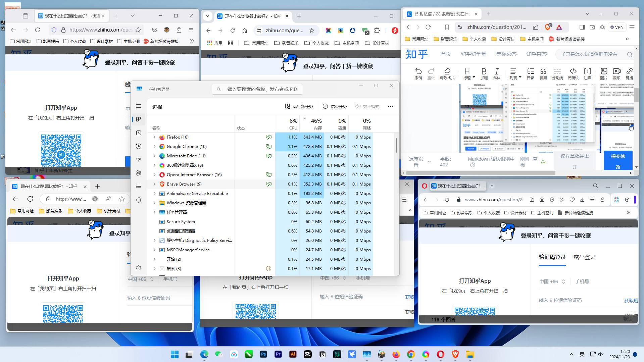Toggle the Edge favorites star in address bar
644x362 pixels.
pyautogui.click(x=122, y=199)
